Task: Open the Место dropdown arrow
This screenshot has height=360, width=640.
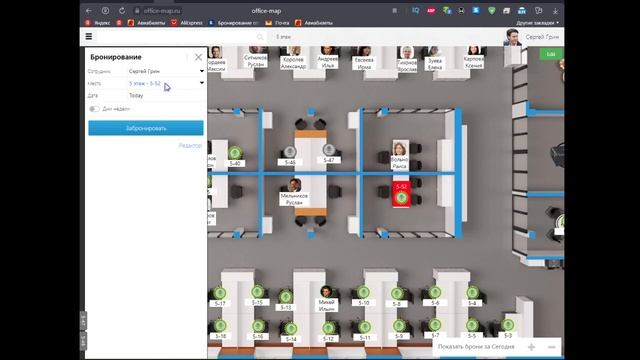Action: click(x=202, y=83)
